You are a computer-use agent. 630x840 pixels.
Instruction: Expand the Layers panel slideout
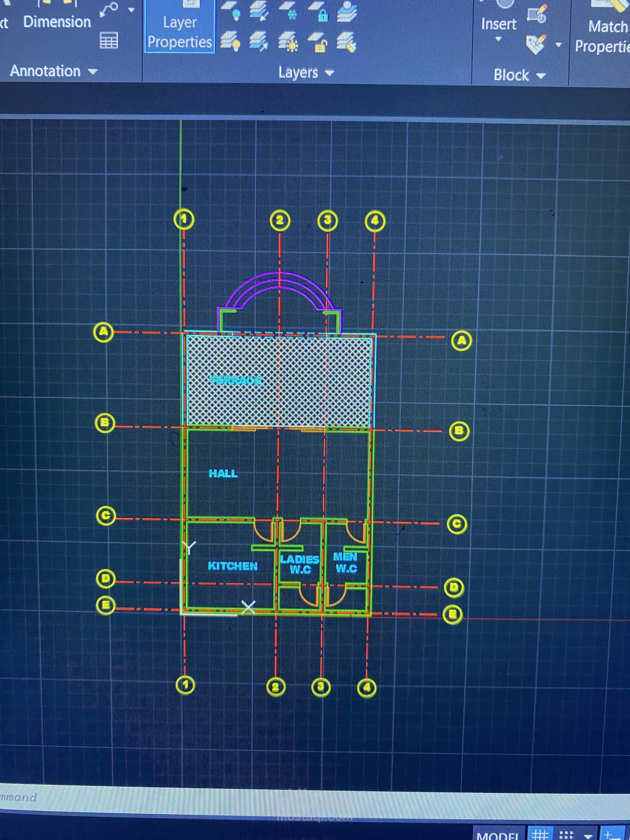(x=329, y=73)
